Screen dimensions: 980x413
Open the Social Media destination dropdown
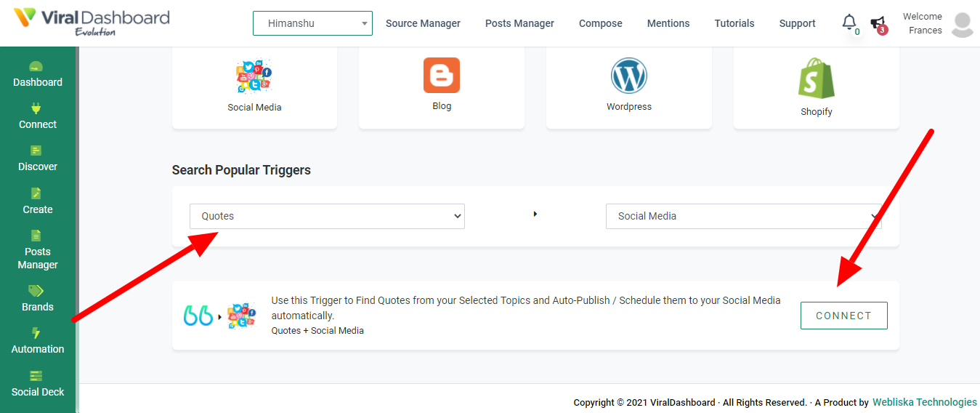tap(744, 216)
